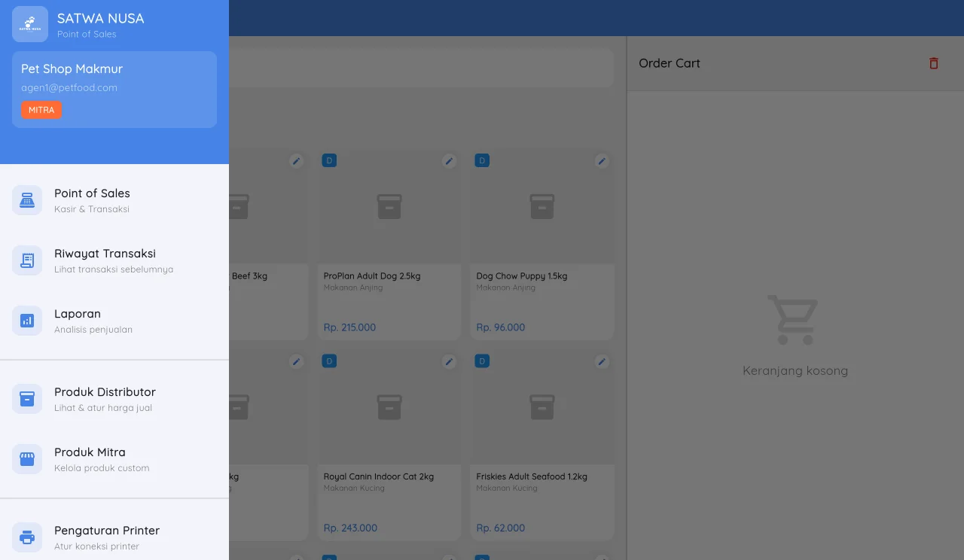
Task: Click the receipt icon beside Riwayat Transaksi
Action: pos(27,260)
